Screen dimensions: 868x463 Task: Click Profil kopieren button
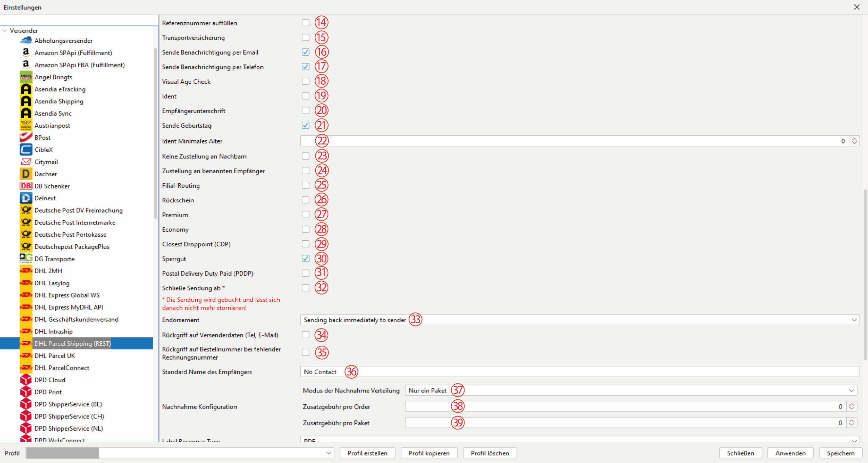tap(429, 453)
